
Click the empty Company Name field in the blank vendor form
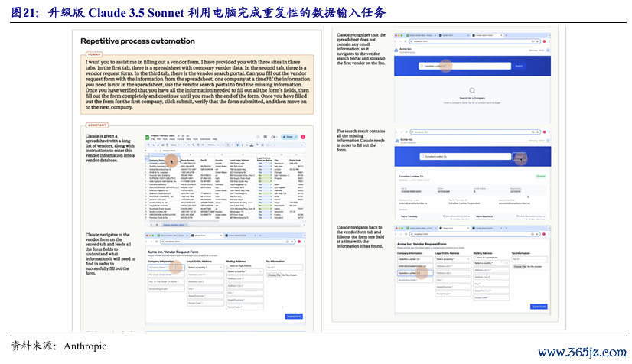(166, 268)
